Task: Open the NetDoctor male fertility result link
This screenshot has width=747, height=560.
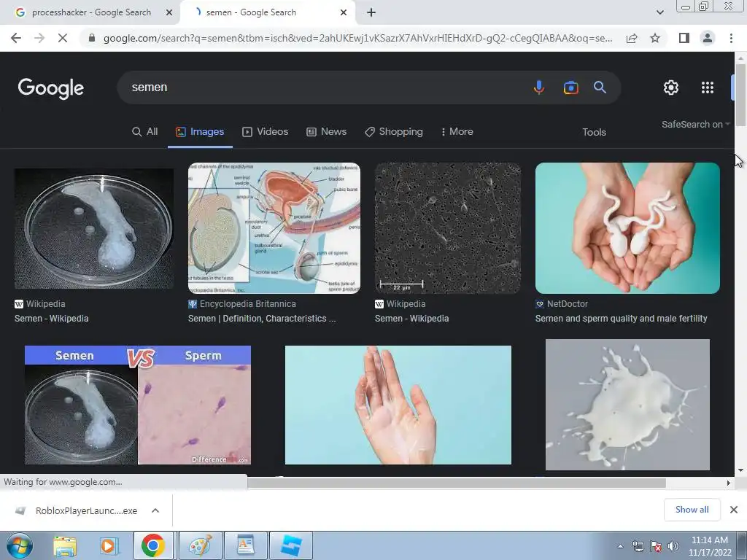Action: [x=622, y=319]
